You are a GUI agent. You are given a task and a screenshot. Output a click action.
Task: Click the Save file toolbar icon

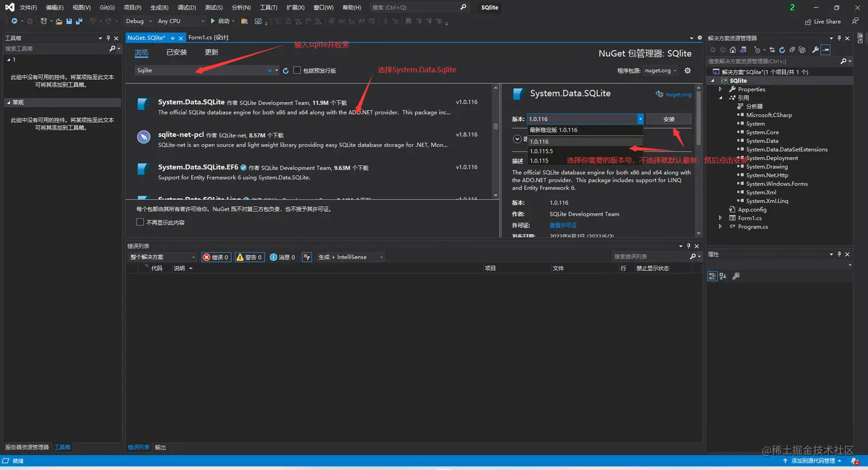click(x=69, y=21)
